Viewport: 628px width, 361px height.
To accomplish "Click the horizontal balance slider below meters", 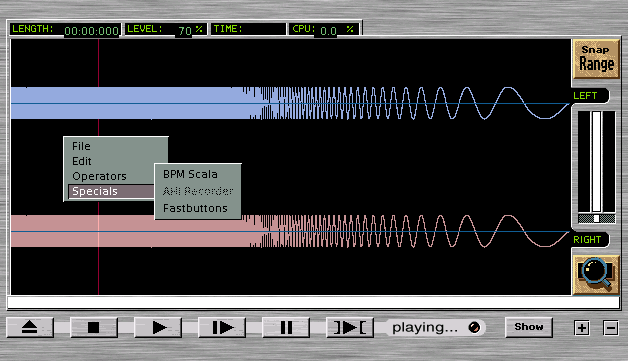I will point(596,218).
